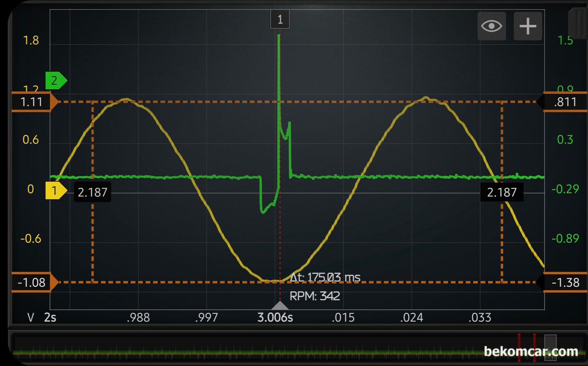588x366 pixels.
Task: Click the gray overview window handle
Action: [550, 347]
